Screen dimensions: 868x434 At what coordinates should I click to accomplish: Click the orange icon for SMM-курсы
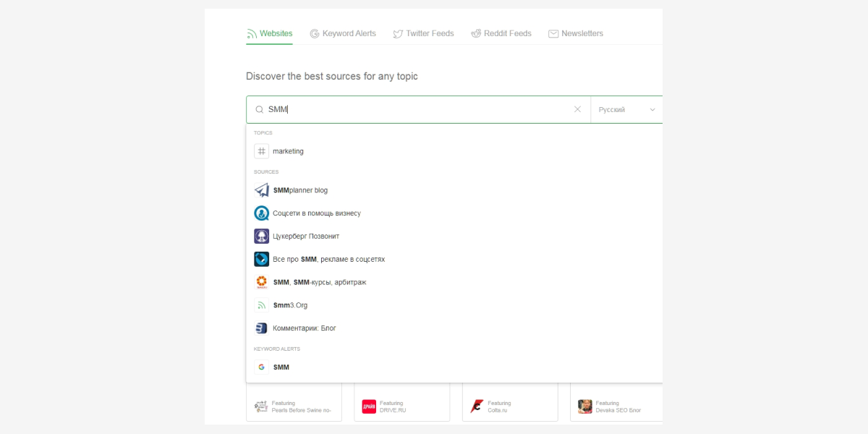click(x=261, y=282)
